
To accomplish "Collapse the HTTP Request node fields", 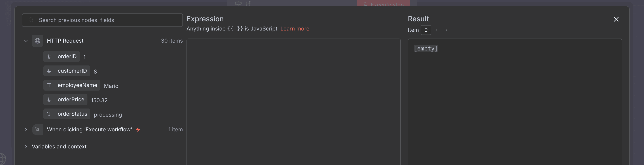I will tap(26, 41).
